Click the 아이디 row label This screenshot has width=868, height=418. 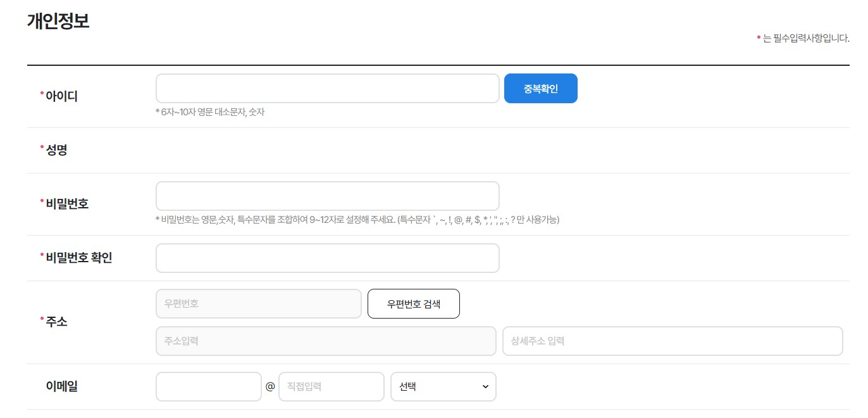point(61,96)
